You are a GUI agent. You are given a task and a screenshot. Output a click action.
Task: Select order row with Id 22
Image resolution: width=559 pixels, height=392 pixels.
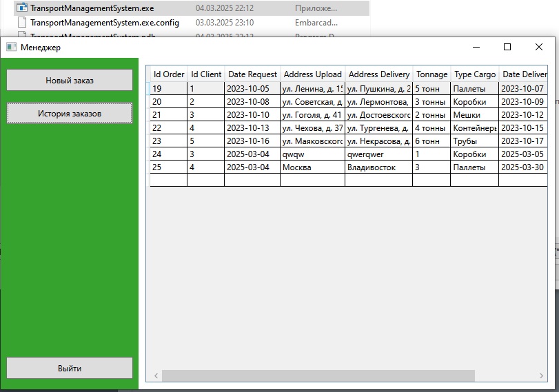point(168,128)
